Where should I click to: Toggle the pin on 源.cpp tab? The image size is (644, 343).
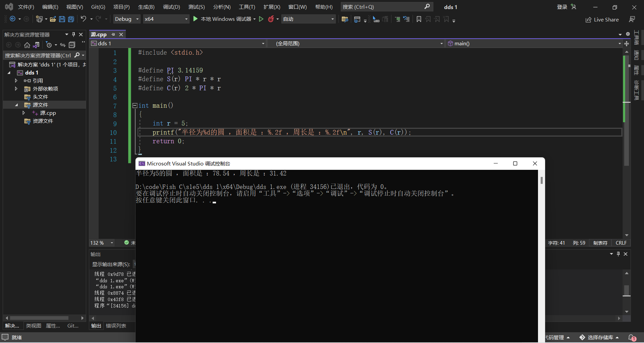[113, 35]
